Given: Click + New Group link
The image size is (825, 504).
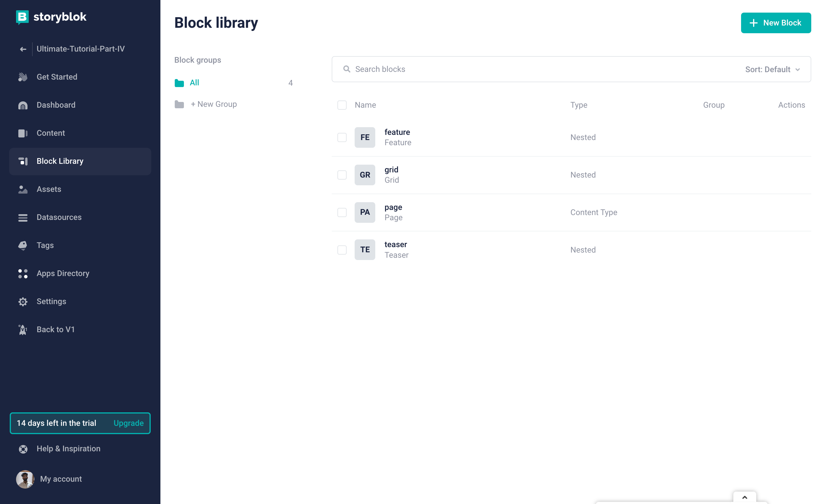Looking at the screenshot, I should tap(214, 104).
